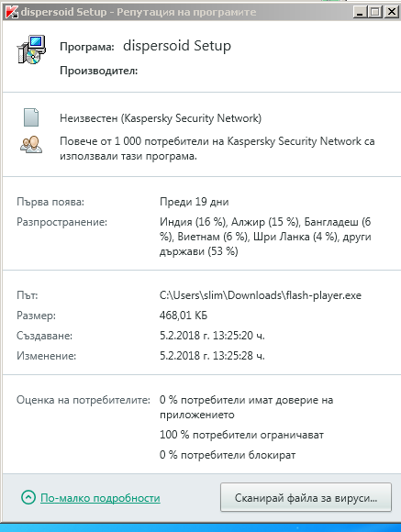Image resolution: width=401 pixels, height=532 pixels.
Task: Click the 468,01 КБ file size value
Action: click(x=184, y=316)
